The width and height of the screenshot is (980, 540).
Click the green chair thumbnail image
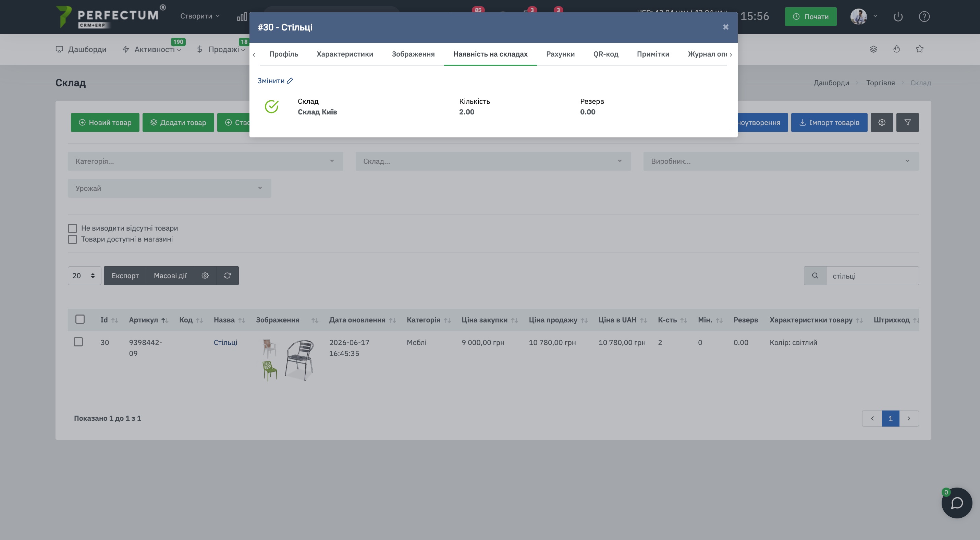(269, 371)
